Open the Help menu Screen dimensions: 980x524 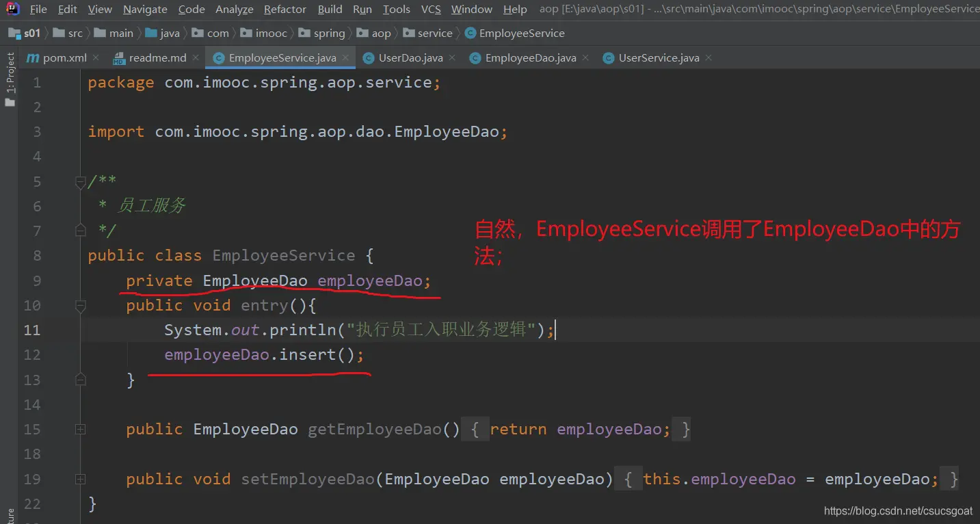(515, 10)
